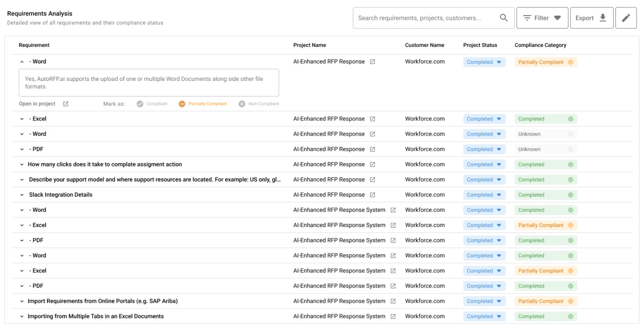
Task: Click Completed compliance badge in Importing from Multiple Tabs row
Action: [546, 316]
